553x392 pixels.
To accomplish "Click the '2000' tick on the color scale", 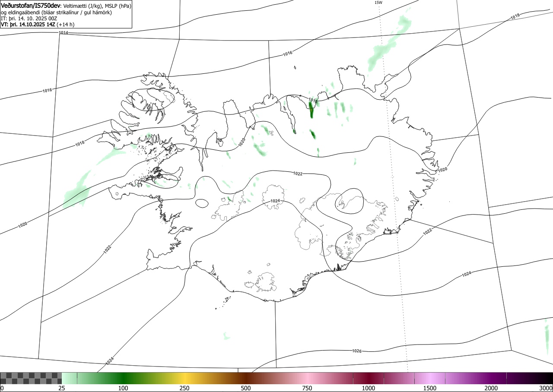I will [x=491, y=388].
